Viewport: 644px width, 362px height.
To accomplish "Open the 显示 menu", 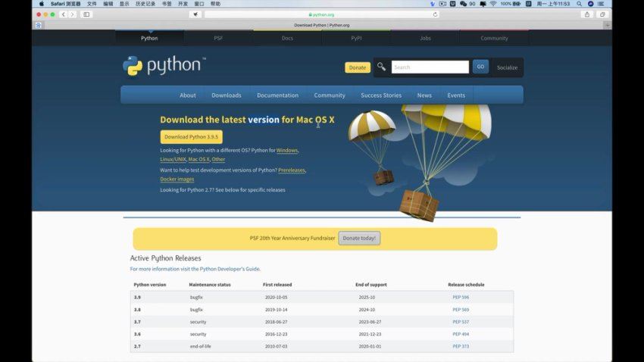I will tap(124, 4).
